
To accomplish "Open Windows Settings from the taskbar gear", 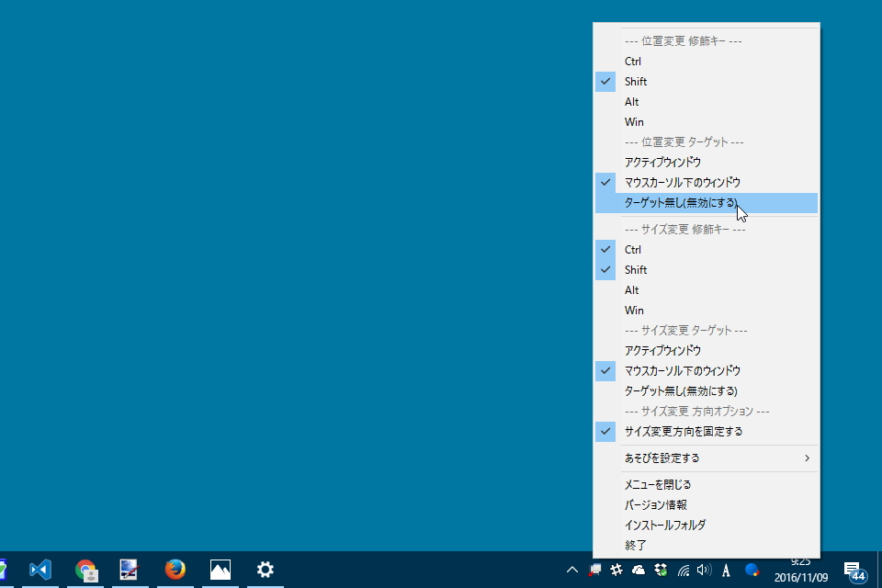I will pyautogui.click(x=265, y=570).
